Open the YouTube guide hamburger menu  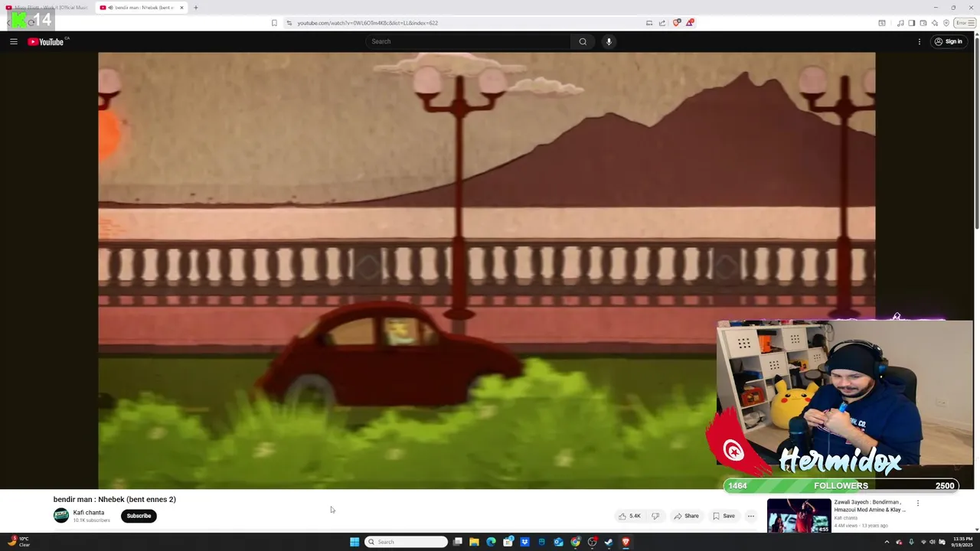[14, 41]
